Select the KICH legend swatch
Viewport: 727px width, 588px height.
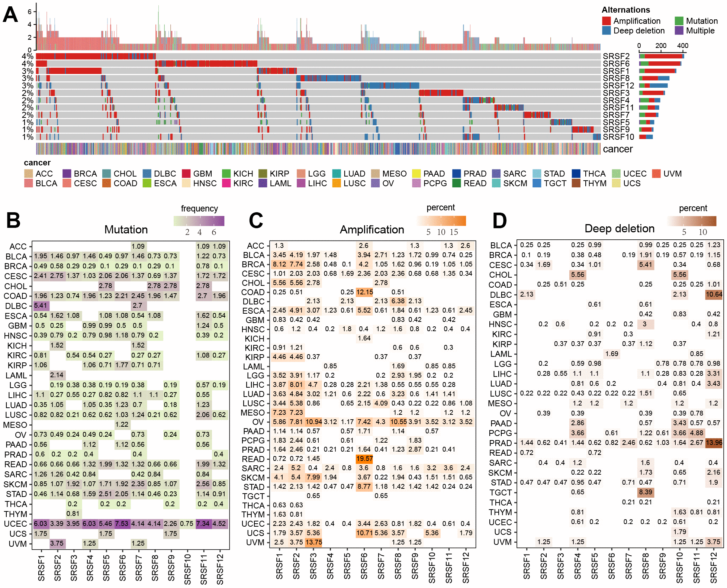click(x=226, y=174)
